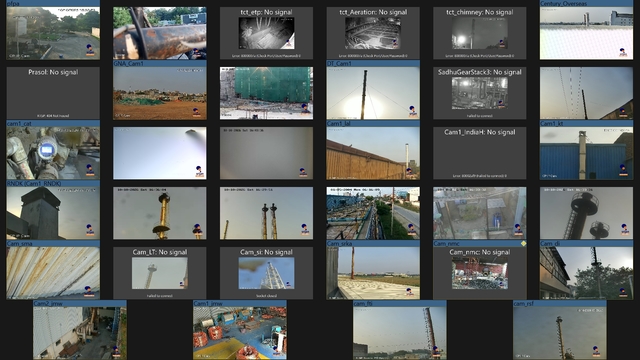Select the blank gray foggy camera feed
640x360 pixels.
(266, 153)
